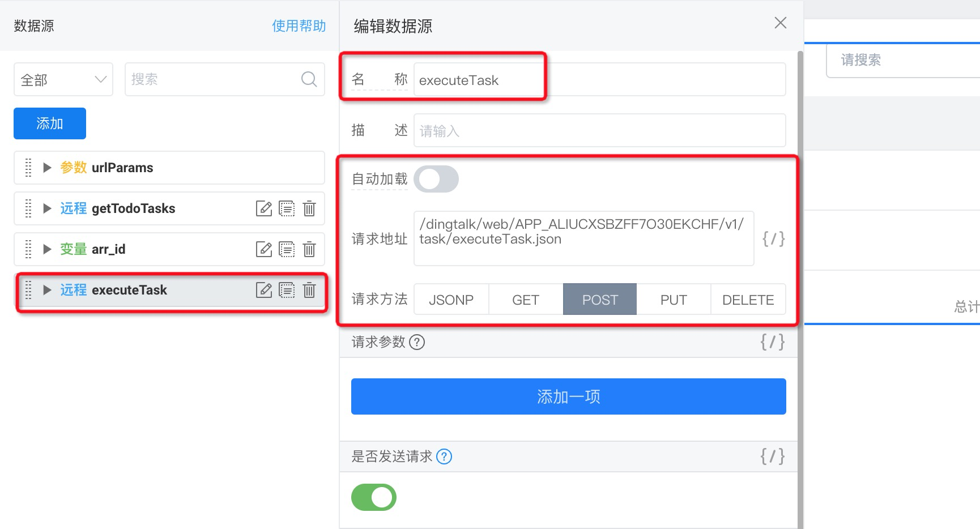Click the edit icon for executeTask

click(264, 290)
